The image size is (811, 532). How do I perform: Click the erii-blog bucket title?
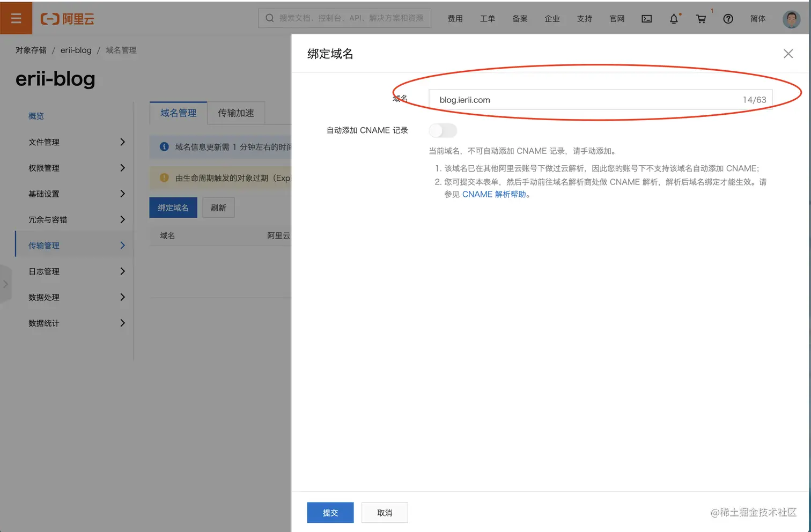[x=55, y=79]
